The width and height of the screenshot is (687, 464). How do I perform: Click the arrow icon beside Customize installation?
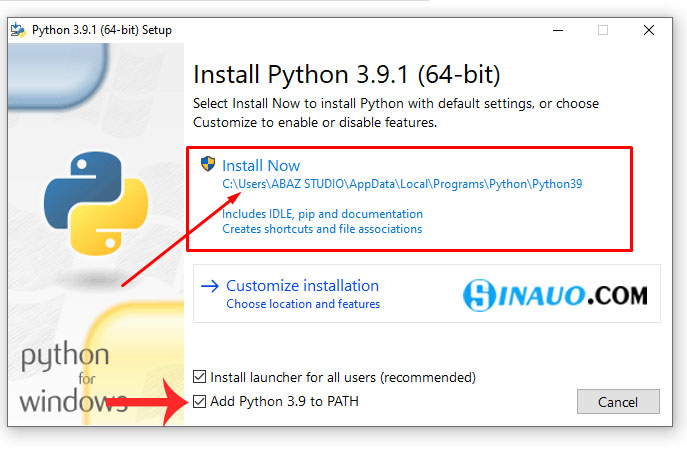(x=210, y=287)
